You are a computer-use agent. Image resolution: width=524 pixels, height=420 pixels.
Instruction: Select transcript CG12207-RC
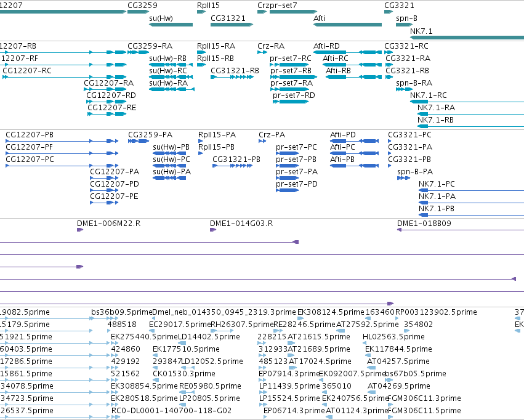(27, 71)
